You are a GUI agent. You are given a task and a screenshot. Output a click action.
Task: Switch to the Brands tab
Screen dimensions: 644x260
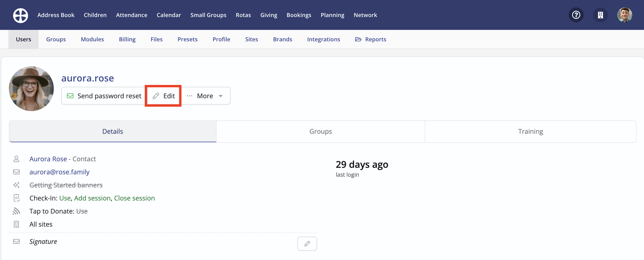(282, 39)
